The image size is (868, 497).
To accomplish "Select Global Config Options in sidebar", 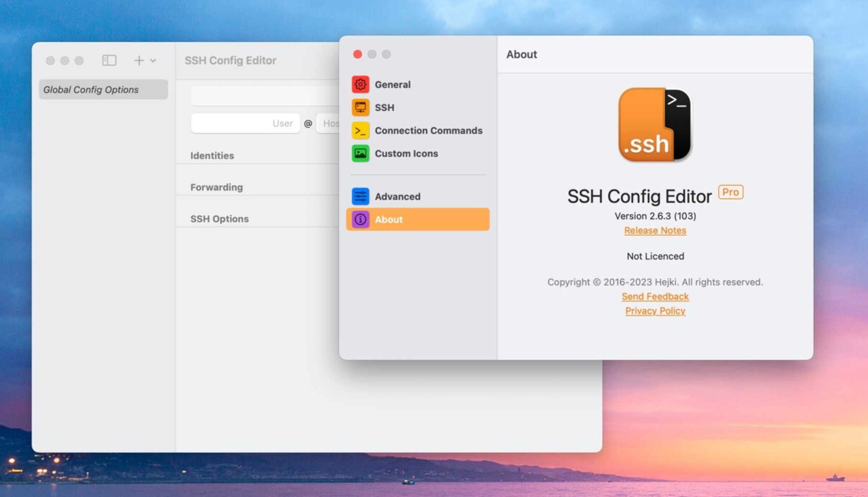I will coord(103,90).
